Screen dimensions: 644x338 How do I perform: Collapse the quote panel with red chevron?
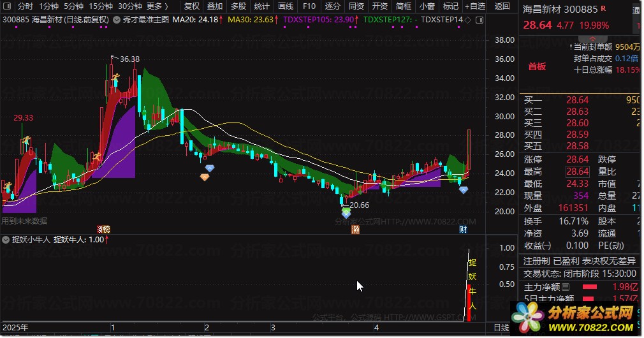tap(592, 39)
